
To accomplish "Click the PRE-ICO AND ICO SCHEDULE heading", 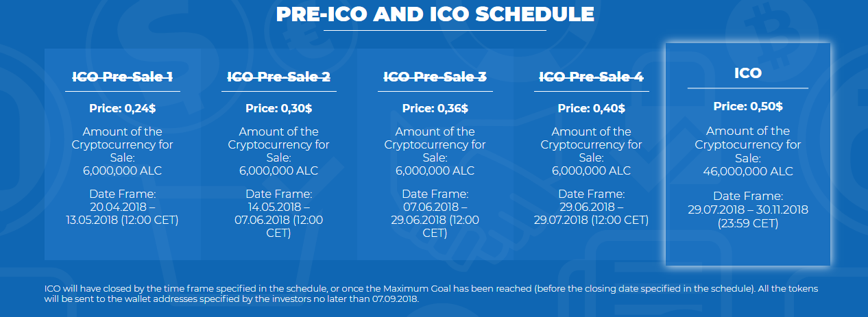I will [435, 14].
